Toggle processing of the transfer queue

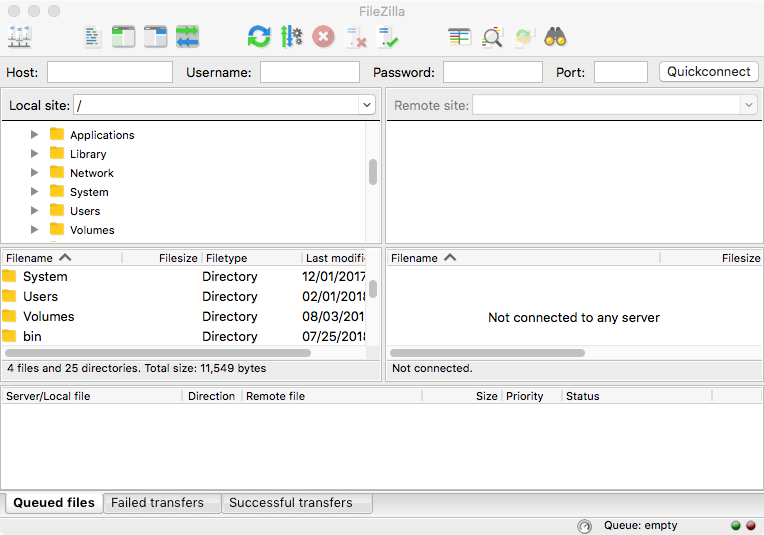pyautogui.click(x=291, y=37)
